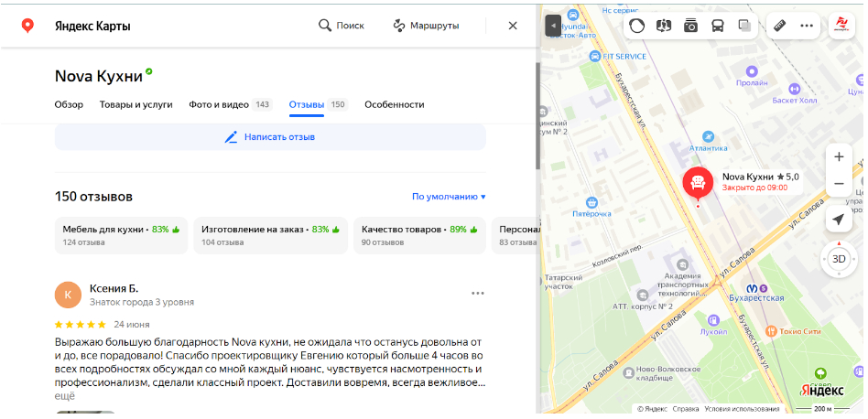The width and height of the screenshot is (868, 419).
Task: Zoom out the map with minus button
Action: click(839, 184)
